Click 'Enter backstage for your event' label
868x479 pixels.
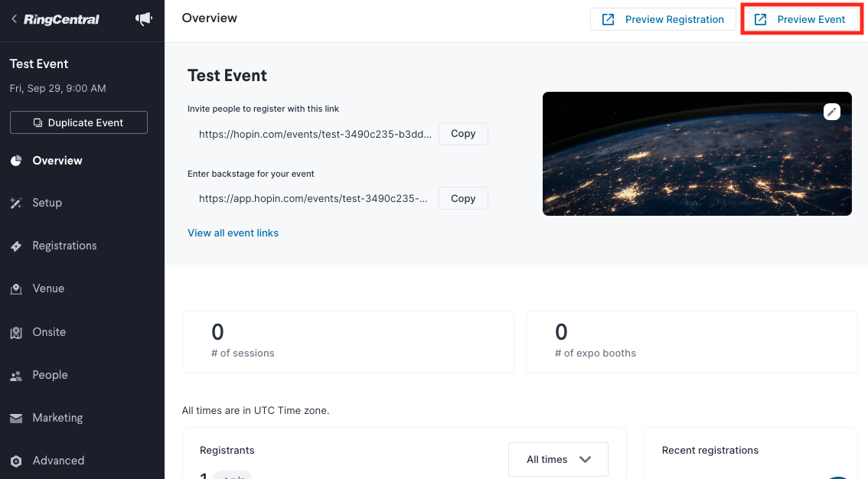click(251, 174)
